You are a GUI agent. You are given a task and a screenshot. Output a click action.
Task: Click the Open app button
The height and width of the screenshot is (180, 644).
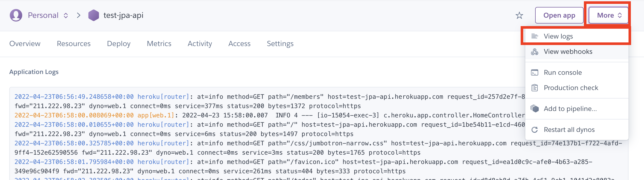tap(559, 15)
